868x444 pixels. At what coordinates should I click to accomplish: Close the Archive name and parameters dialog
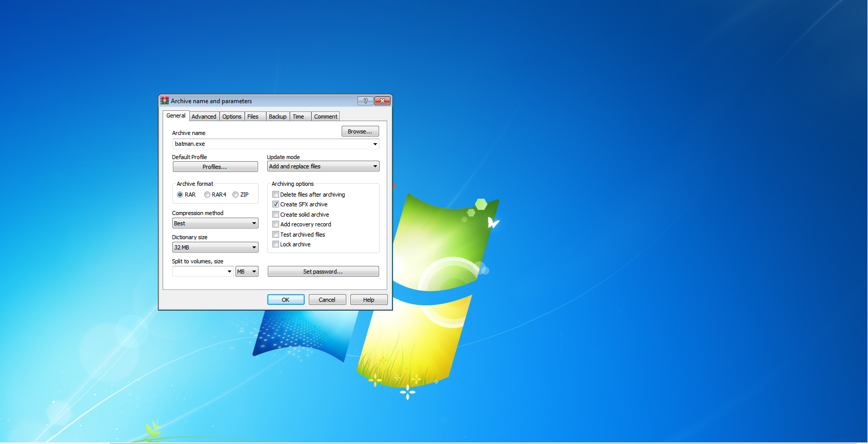382,101
